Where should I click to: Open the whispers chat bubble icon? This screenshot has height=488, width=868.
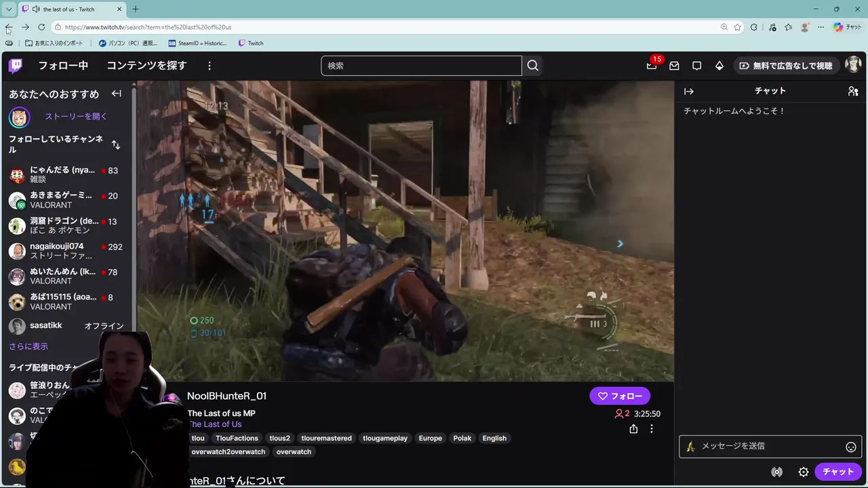[x=696, y=66]
